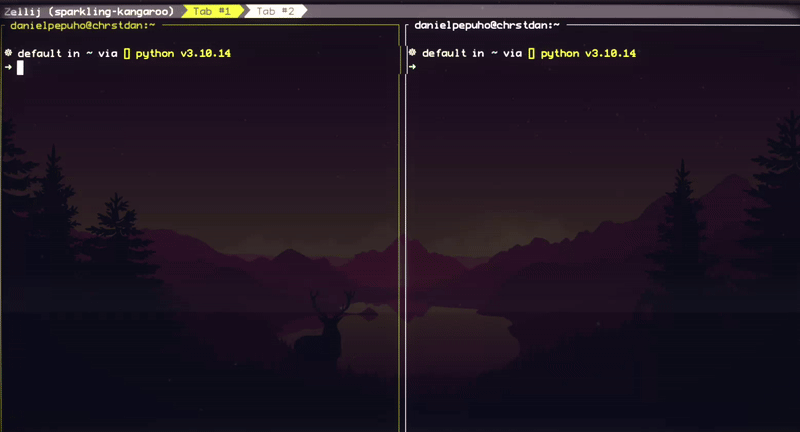Image resolution: width=800 pixels, height=432 pixels.
Task: Click the left pane command prompt cursor
Action: click(20, 67)
